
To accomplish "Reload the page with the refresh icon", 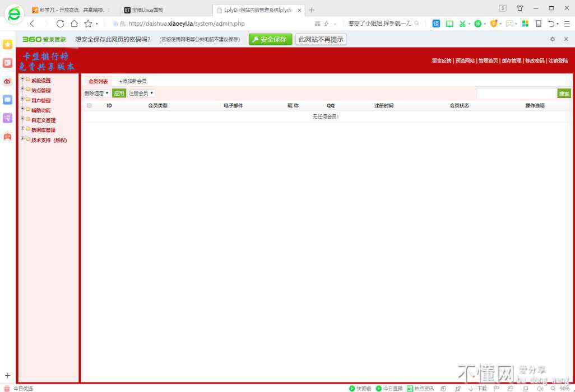I will coord(60,24).
